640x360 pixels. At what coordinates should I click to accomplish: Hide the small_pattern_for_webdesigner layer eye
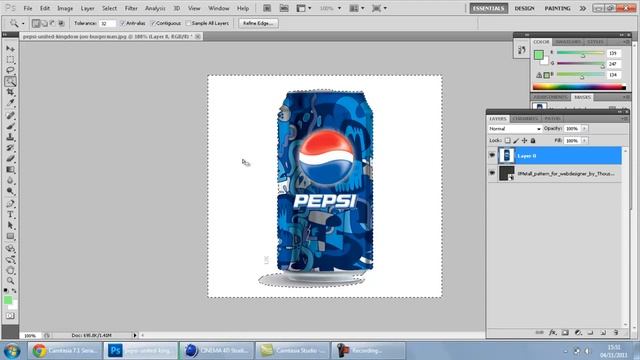[492, 173]
